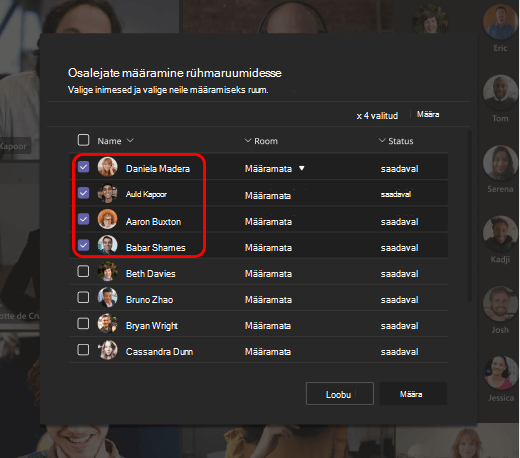Open Daniela Madera's room dropdown arrow
The image size is (520, 458).
tap(302, 168)
